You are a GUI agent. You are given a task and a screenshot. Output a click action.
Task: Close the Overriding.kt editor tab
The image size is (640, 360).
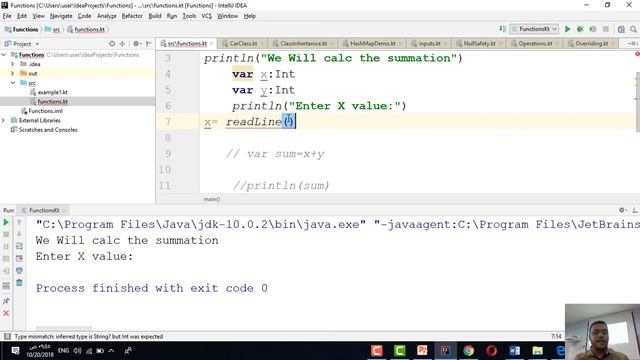[x=613, y=43]
